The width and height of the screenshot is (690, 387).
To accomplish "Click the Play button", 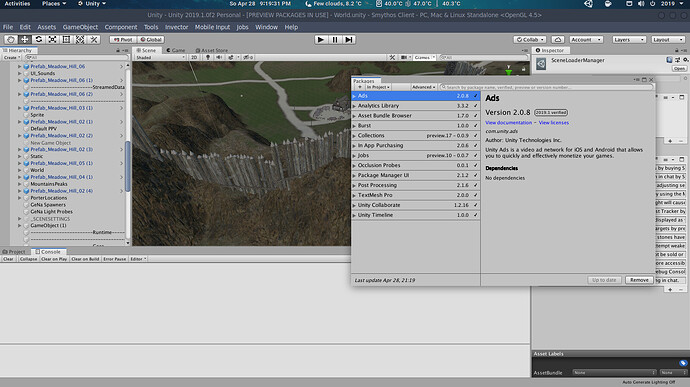I will 321,40.
